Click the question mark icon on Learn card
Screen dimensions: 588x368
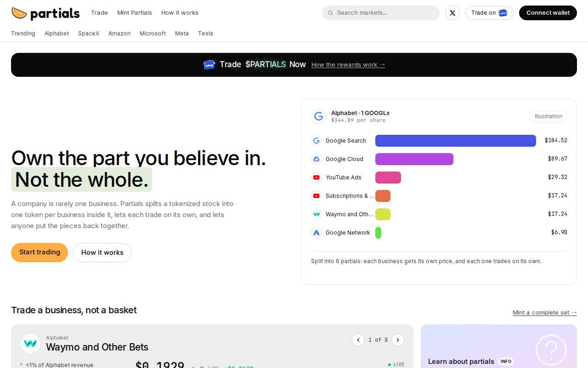coord(551,350)
